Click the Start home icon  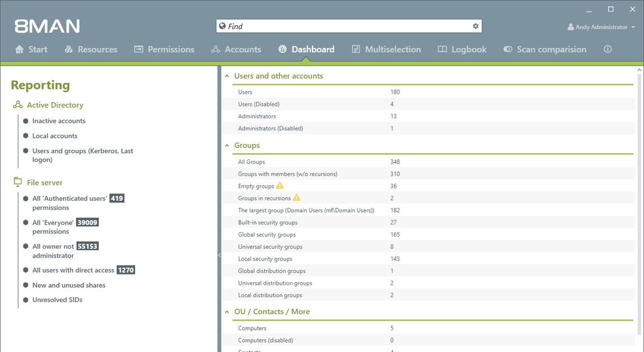(19, 49)
